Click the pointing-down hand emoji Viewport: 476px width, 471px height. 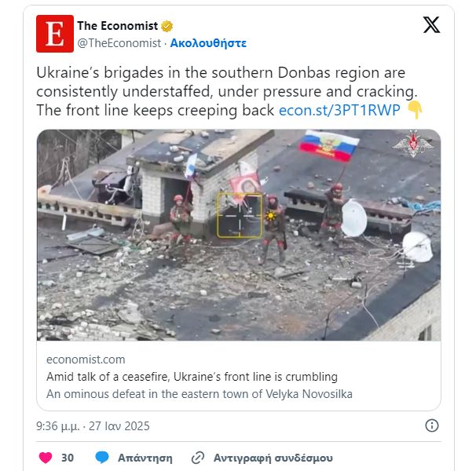415,110
